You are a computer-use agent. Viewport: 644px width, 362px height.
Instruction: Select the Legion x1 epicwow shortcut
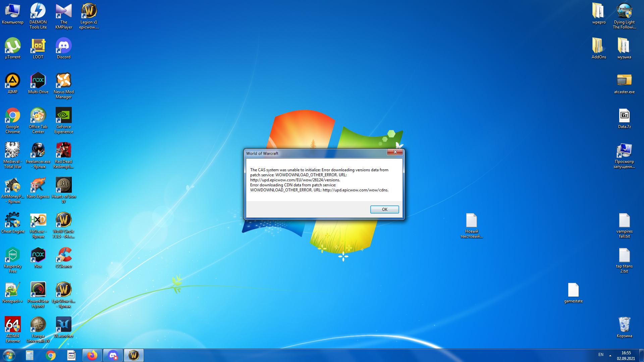click(89, 16)
